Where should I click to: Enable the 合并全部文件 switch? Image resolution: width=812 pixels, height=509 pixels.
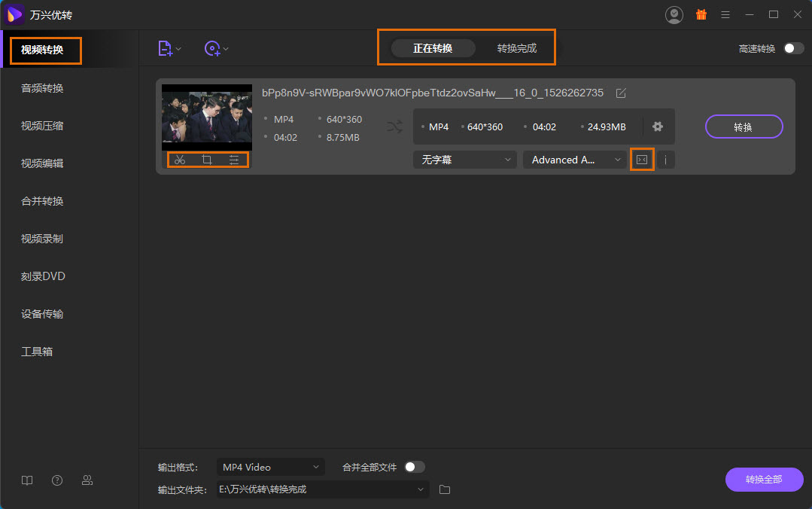414,467
